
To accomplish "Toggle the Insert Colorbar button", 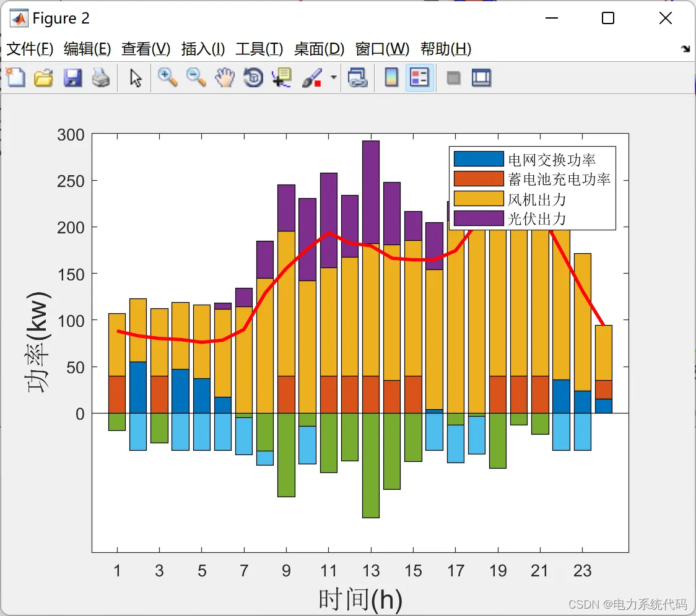I will coord(391,77).
